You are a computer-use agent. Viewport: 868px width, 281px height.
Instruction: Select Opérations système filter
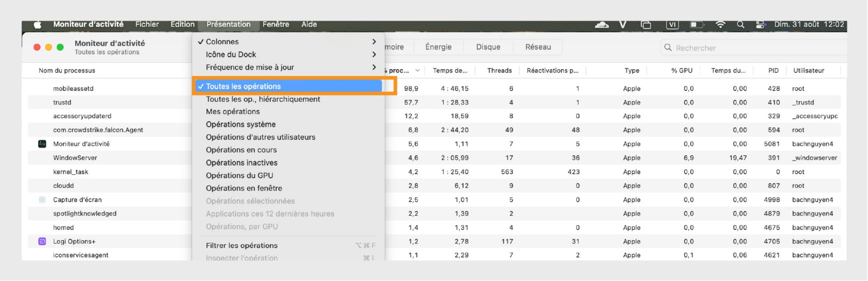288,124
